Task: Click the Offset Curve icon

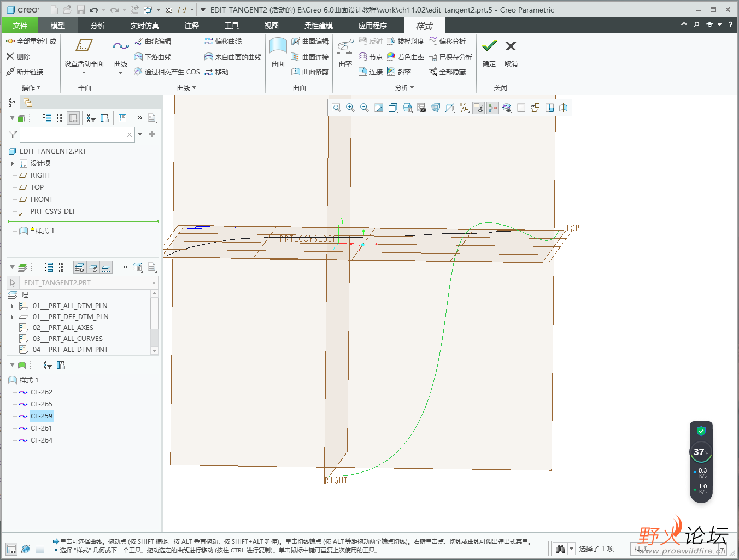Action: [x=209, y=42]
